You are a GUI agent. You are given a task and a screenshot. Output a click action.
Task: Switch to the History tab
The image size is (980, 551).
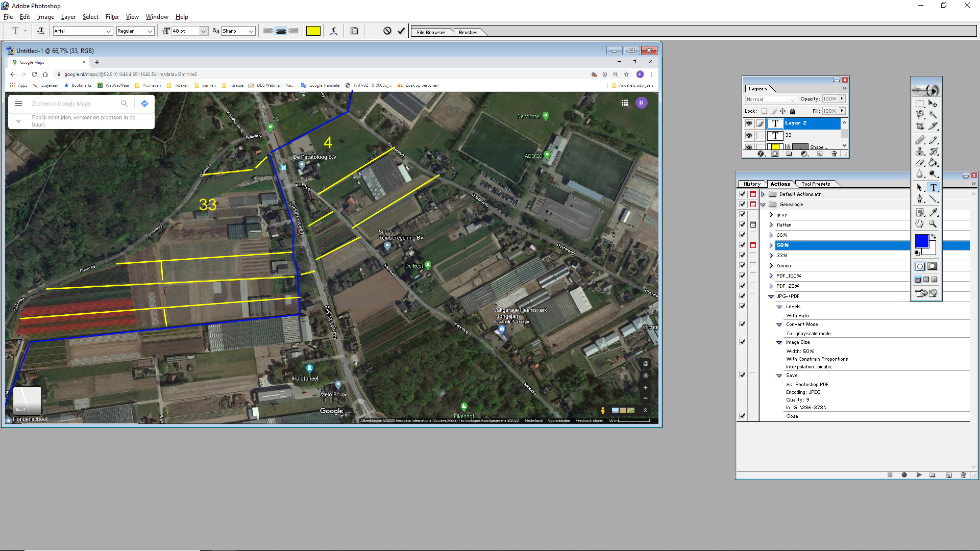(751, 184)
